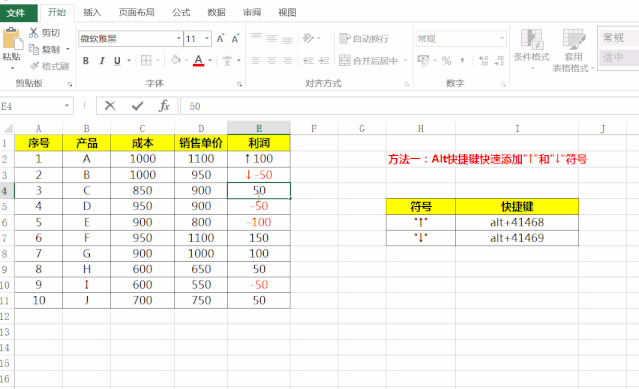The height and width of the screenshot is (389, 639).
Task: Increase decimal places
Action: pos(484,61)
